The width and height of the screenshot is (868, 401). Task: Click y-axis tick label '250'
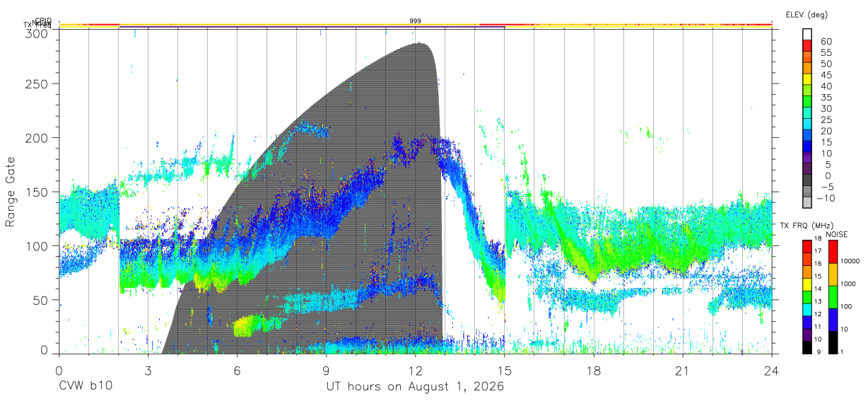click(36, 83)
